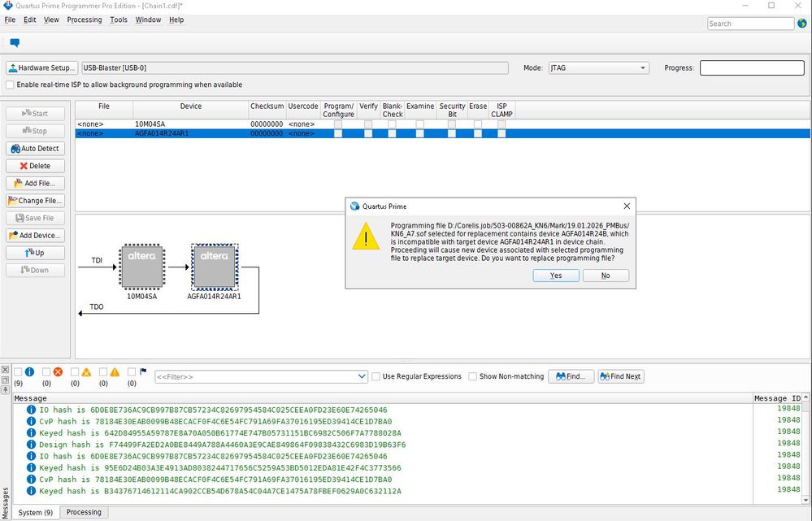812x521 pixels.
Task: Click Add File button
Action: point(35,184)
